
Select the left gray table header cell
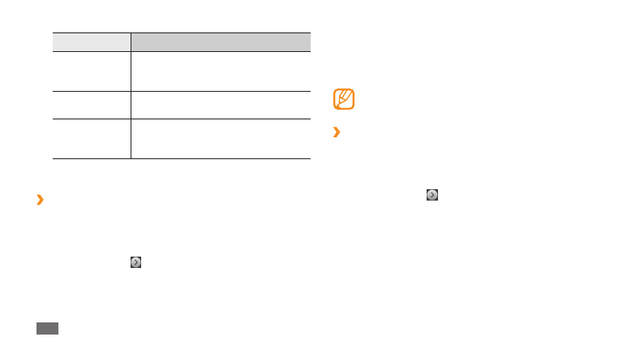coord(92,41)
